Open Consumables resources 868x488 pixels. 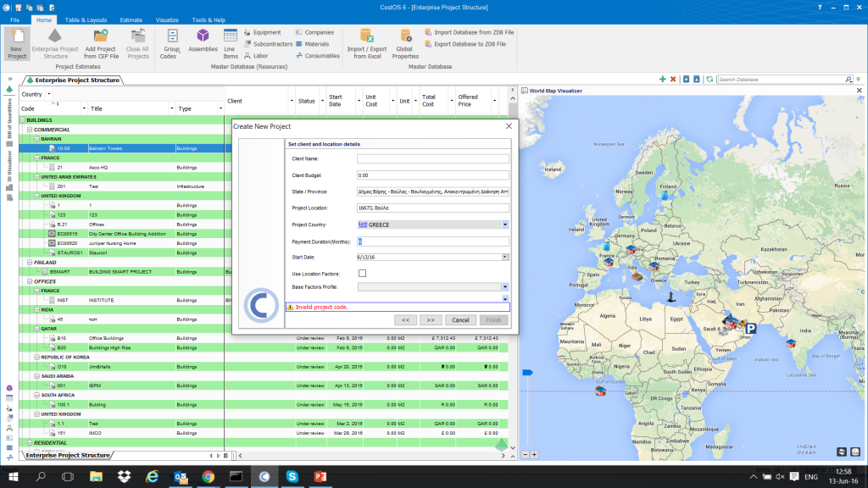[x=318, y=56]
